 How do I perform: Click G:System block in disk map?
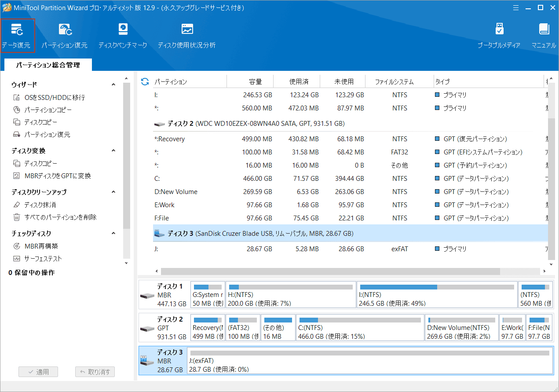pyautogui.click(x=208, y=295)
